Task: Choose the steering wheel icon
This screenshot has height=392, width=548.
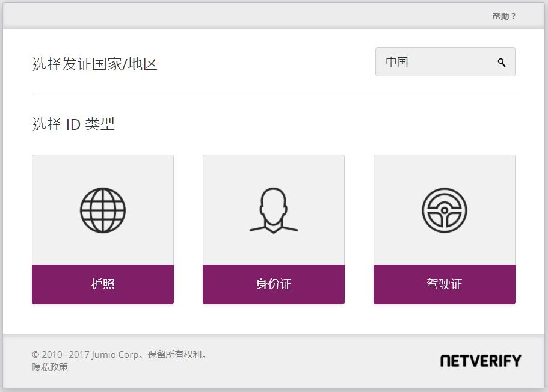Action: (x=445, y=210)
